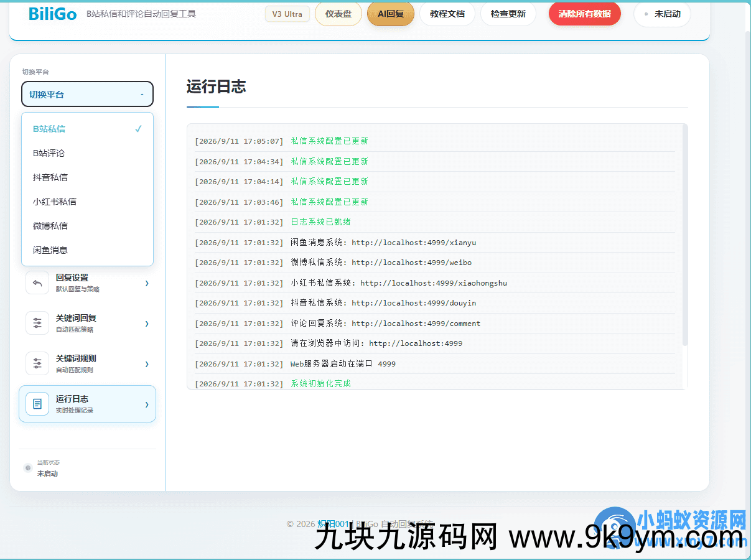751x560 pixels.
Task: Click the 请在浏览器中访问 localhost:4999 line
Action: tap(434, 343)
